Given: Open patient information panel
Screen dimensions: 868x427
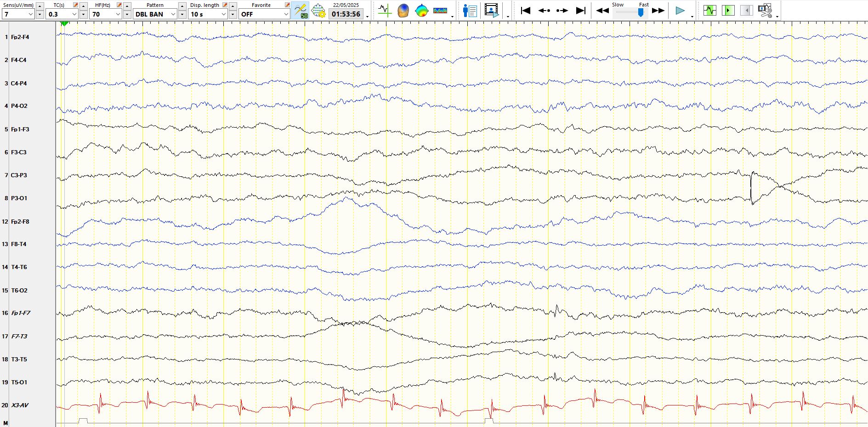Looking at the screenshot, I should pos(470,11).
